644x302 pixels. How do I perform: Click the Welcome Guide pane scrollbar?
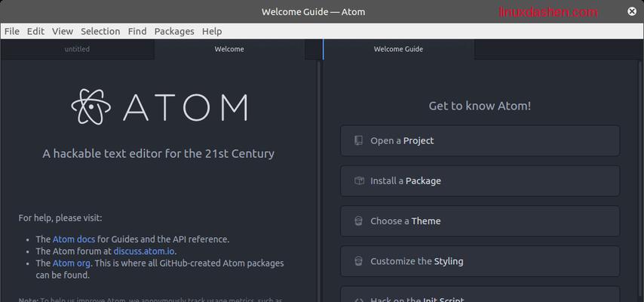coord(640,181)
